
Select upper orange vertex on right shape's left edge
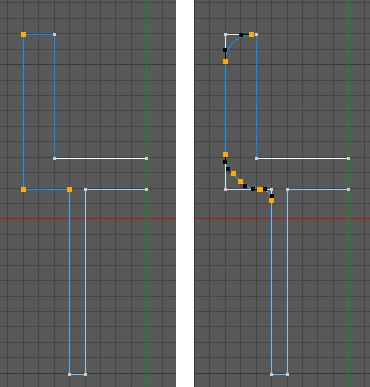pyautogui.click(x=225, y=61)
